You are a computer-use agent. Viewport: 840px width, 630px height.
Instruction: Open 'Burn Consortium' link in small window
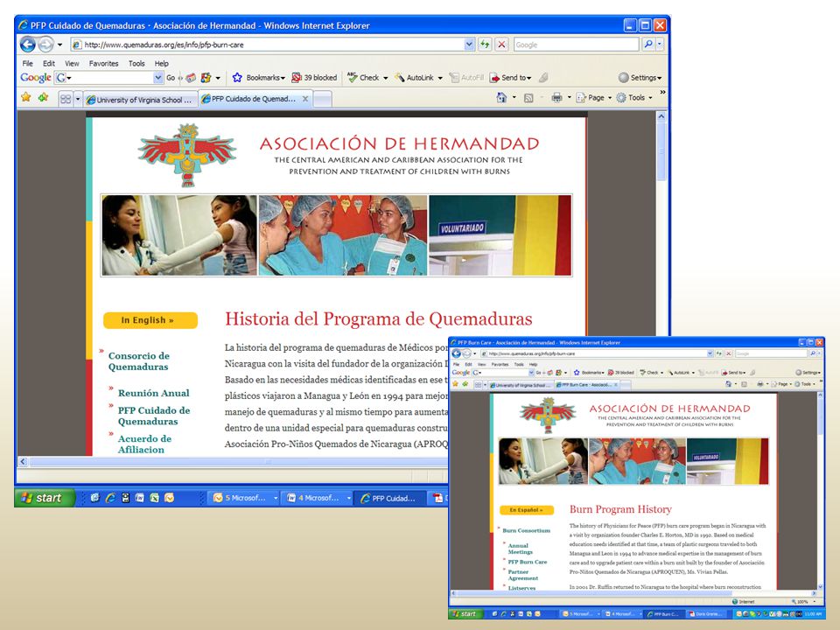pyautogui.click(x=526, y=530)
